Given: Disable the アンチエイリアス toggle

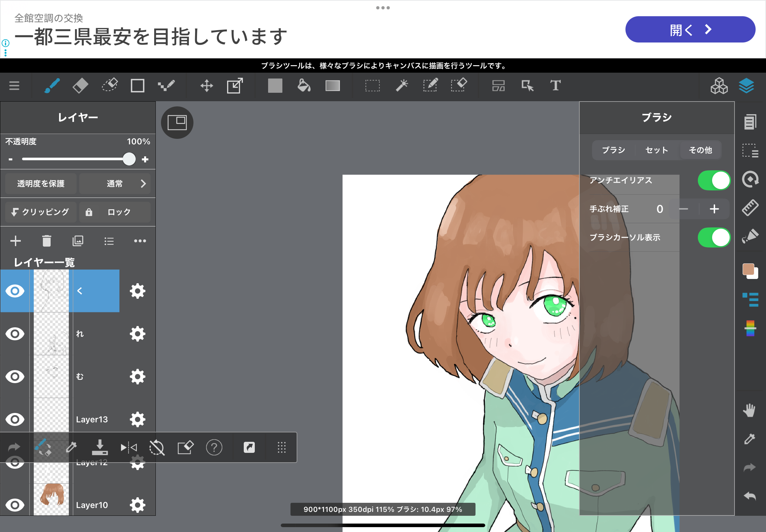Looking at the screenshot, I should (714, 181).
